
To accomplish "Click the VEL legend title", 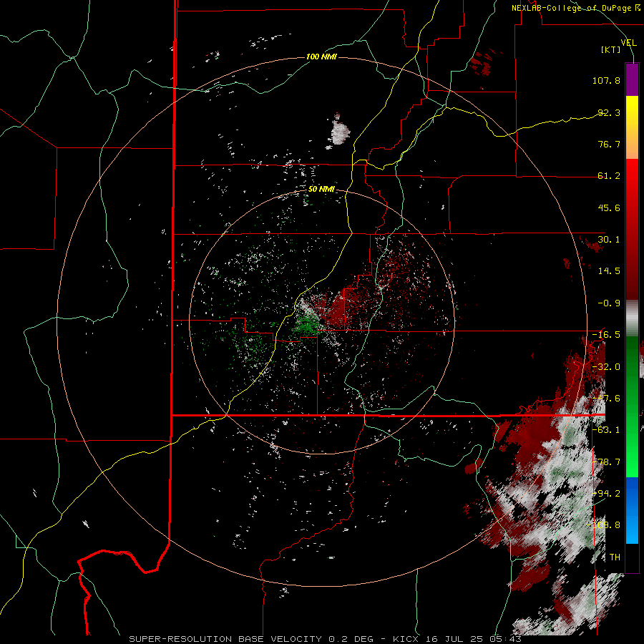I will point(628,43).
